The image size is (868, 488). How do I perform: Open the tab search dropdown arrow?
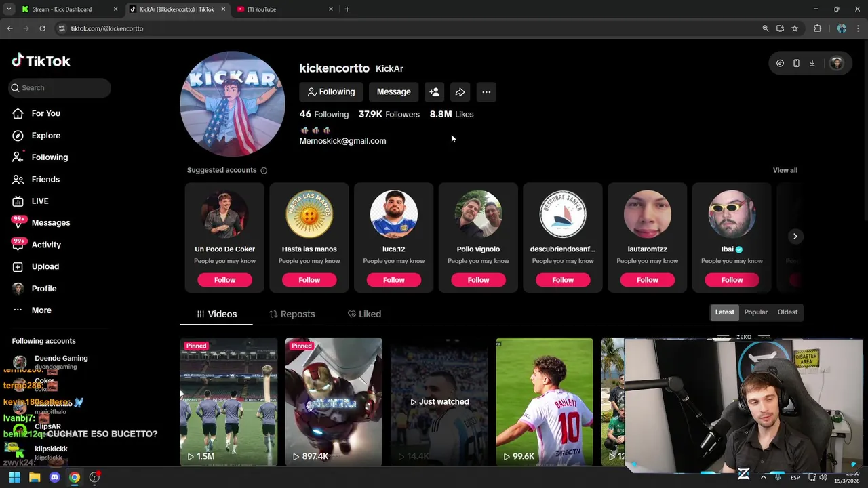click(9, 9)
